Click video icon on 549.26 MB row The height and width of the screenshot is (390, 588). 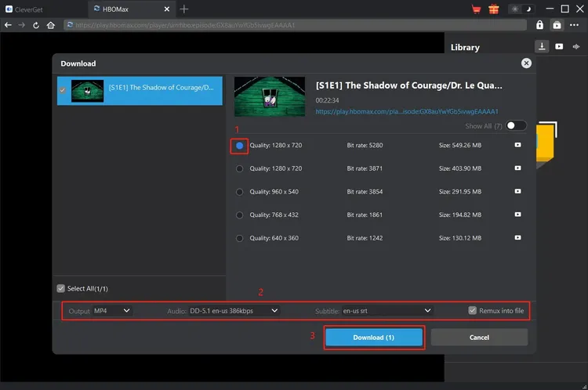[x=517, y=145]
